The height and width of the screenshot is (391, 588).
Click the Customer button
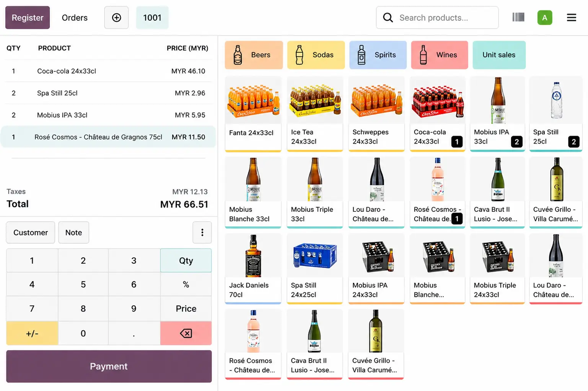click(31, 232)
